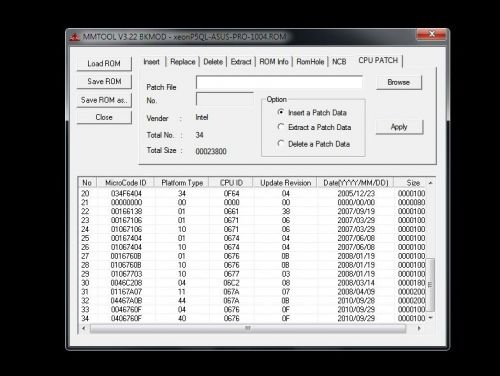Click the date 2008/03/14 cell
The image size is (500, 376).
356,283
